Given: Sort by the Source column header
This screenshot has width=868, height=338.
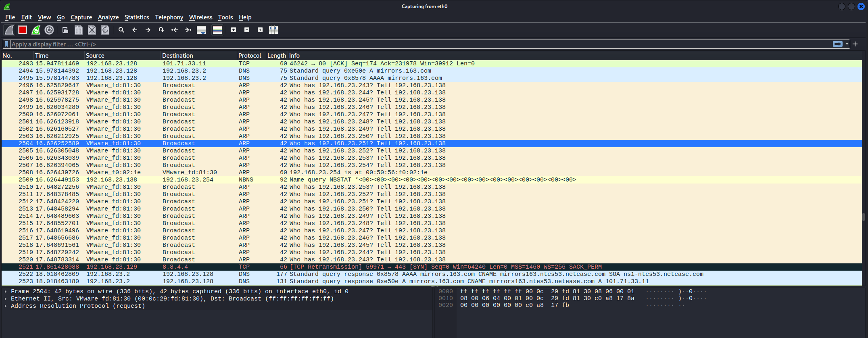Looking at the screenshot, I should pos(122,56).
